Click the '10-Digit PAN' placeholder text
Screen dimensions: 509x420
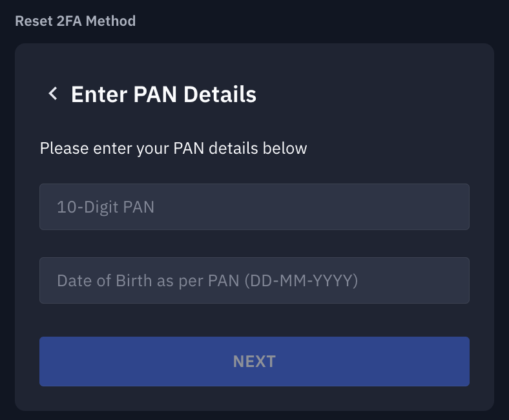[x=105, y=207]
